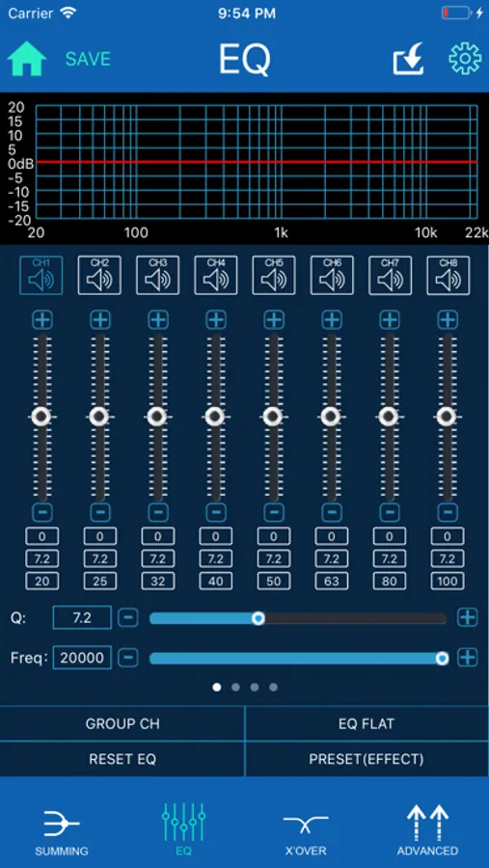Increase gain on the 100 Hz band

(x=448, y=320)
